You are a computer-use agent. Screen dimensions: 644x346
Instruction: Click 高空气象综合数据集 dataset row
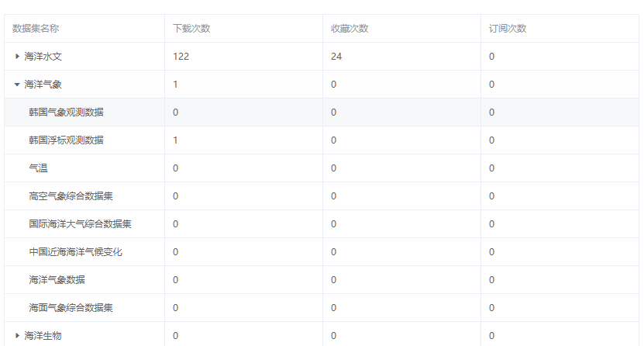coord(322,196)
